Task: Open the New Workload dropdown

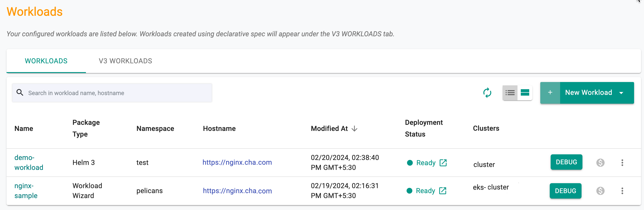Action: (621, 93)
